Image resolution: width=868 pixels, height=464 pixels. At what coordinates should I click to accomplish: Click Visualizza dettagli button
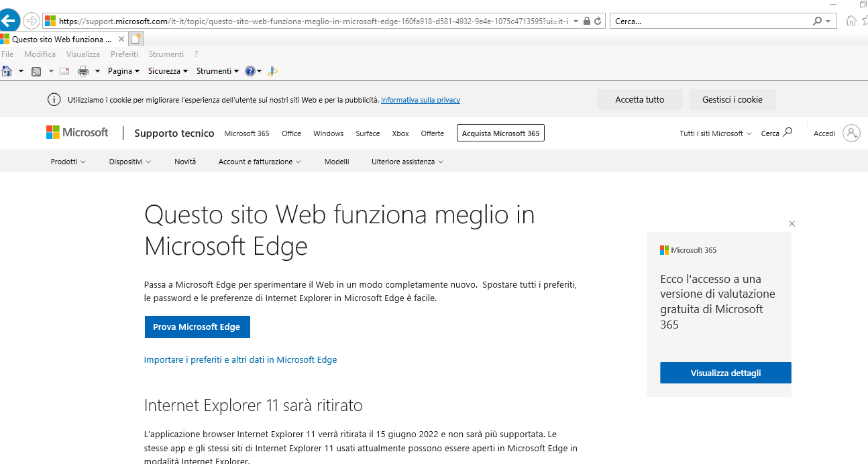click(x=726, y=373)
